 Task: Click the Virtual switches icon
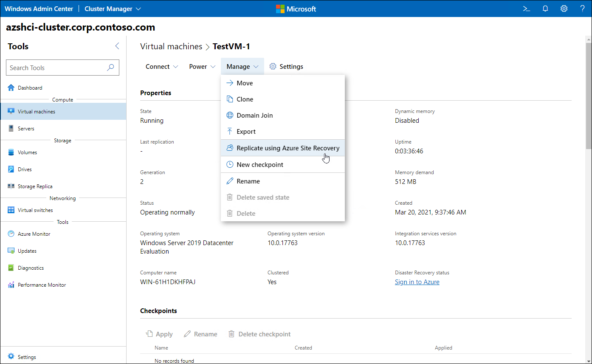tap(11, 210)
